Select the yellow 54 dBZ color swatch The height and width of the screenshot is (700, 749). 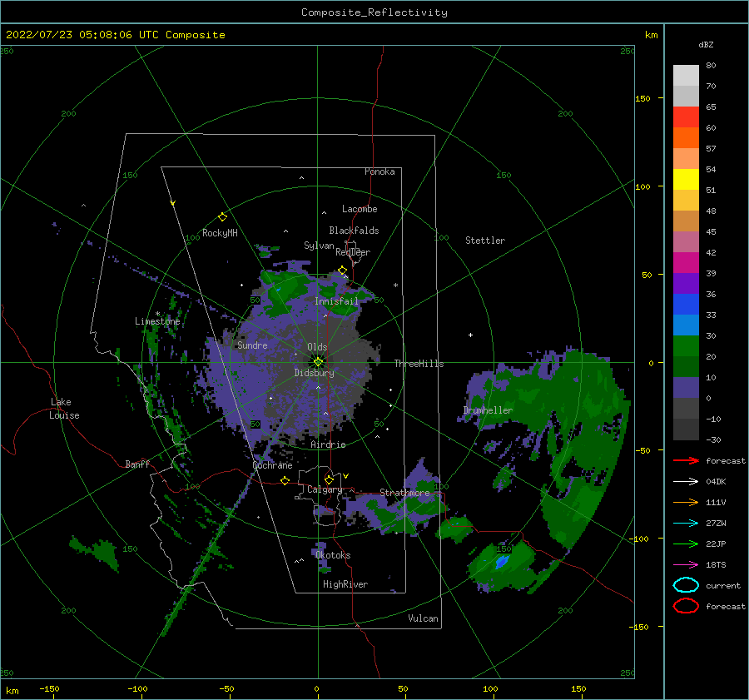tap(686, 180)
